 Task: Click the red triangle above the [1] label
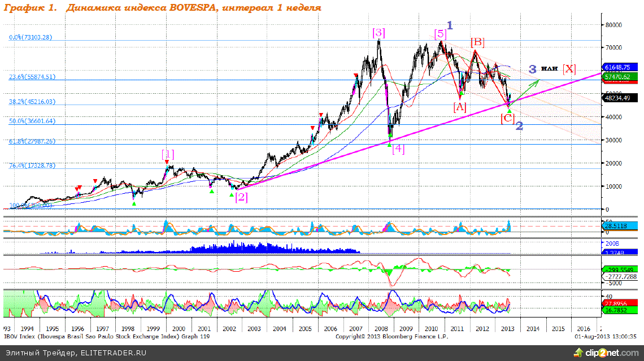tap(167, 162)
